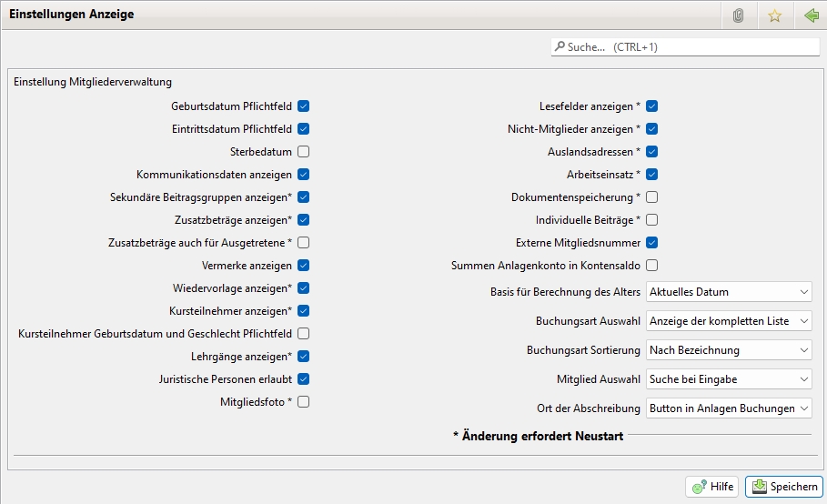Turn off Auslandsadressen checkbox

pyautogui.click(x=651, y=152)
